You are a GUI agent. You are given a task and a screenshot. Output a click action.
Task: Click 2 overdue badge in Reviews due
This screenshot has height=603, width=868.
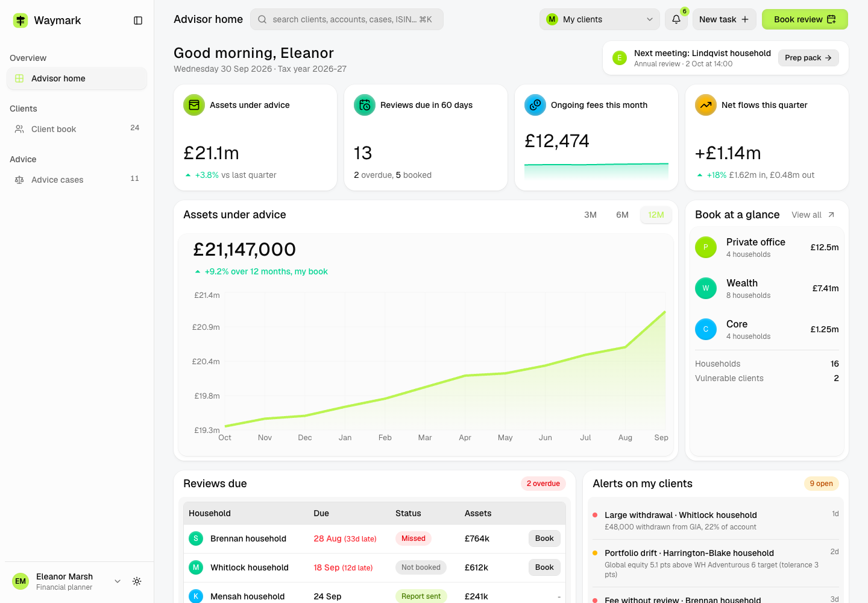[543, 484]
